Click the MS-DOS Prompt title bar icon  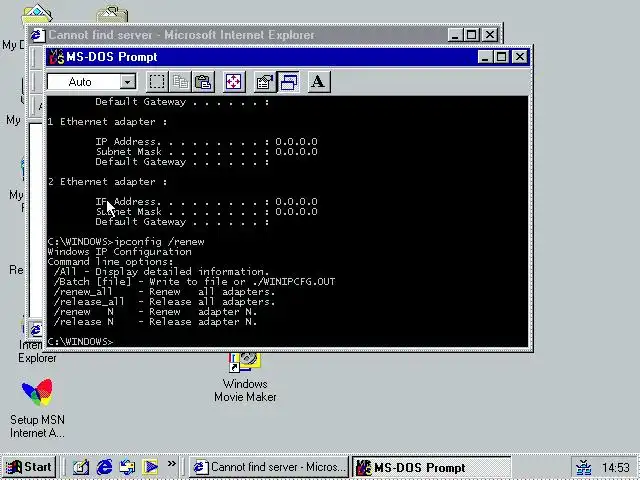click(56, 57)
